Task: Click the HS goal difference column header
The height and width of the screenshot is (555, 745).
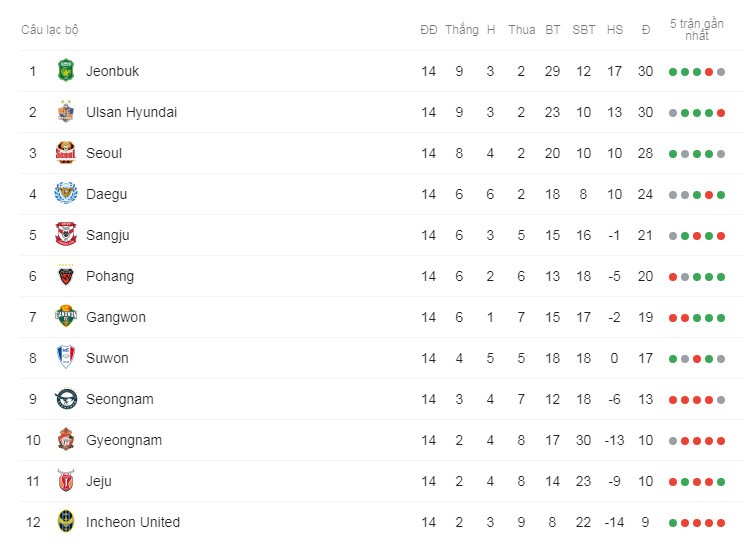Action: [x=614, y=30]
